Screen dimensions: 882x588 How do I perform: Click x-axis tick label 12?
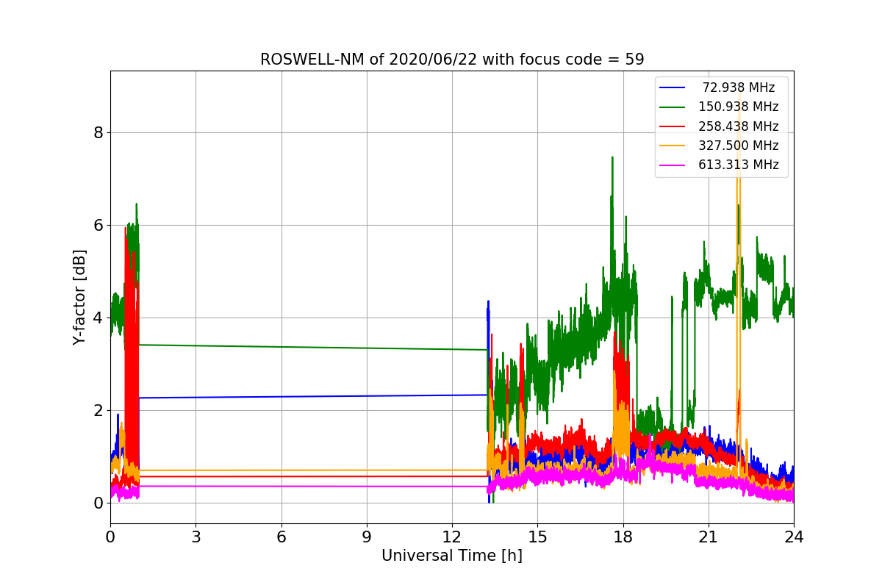coord(452,536)
